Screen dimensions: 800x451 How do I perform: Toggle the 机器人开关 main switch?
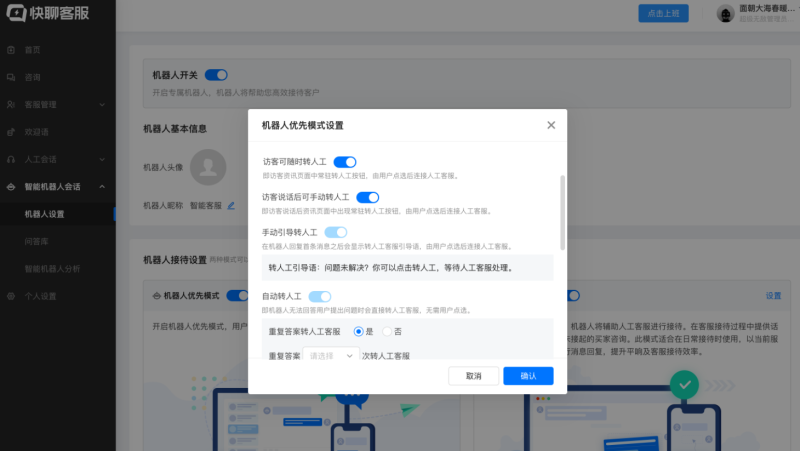[216, 75]
